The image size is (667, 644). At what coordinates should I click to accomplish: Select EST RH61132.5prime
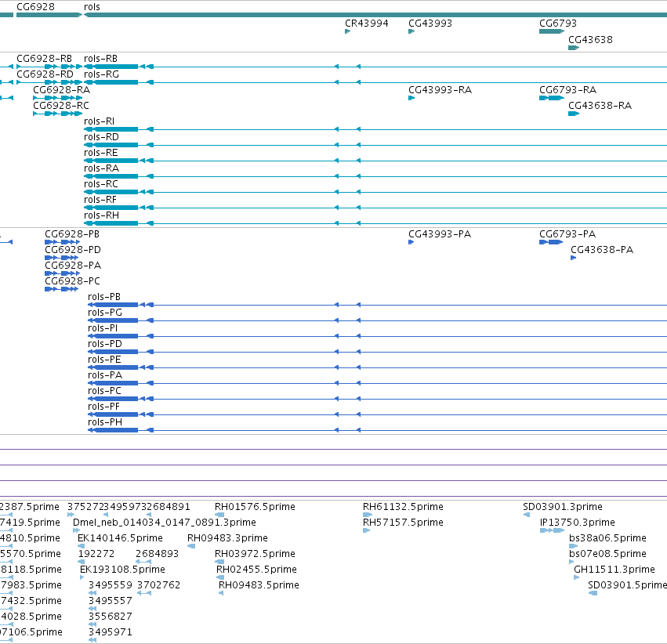403,507
